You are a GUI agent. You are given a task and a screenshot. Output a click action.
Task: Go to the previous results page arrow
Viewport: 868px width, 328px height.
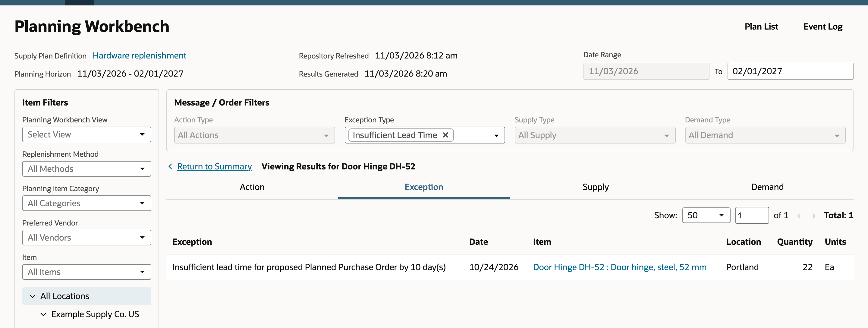click(x=799, y=216)
